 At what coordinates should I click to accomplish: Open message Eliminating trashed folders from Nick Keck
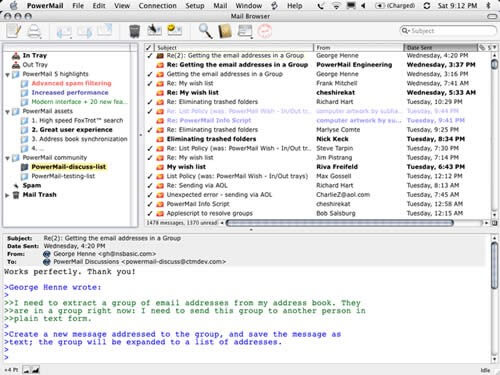[211, 139]
